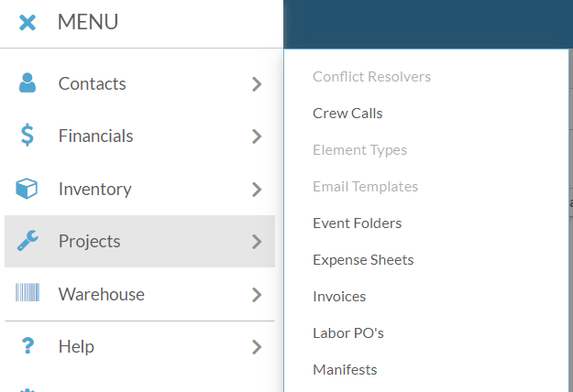Click the Warehouse barcode icon
This screenshot has height=392, width=573.
pyautogui.click(x=28, y=293)
